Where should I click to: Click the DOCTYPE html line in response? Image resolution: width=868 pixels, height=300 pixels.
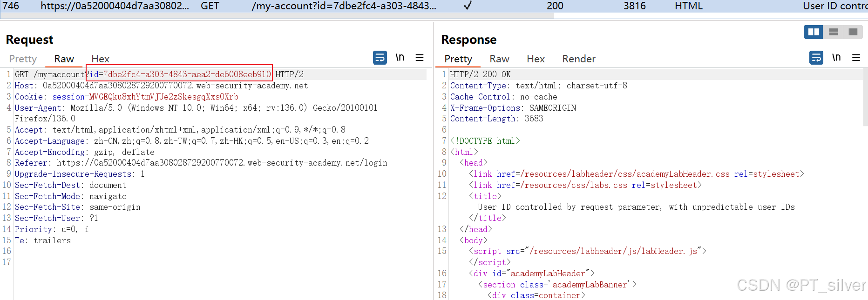pos(485,141)
